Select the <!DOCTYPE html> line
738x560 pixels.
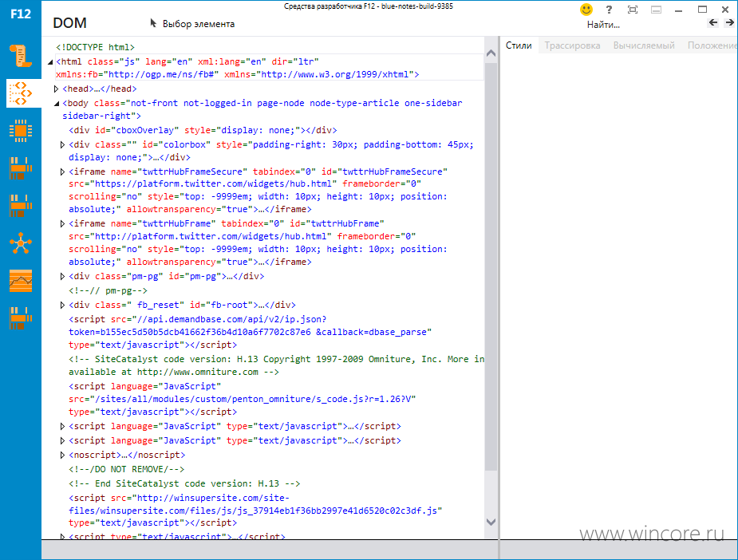pyautogui.click(x=95, y=47)
